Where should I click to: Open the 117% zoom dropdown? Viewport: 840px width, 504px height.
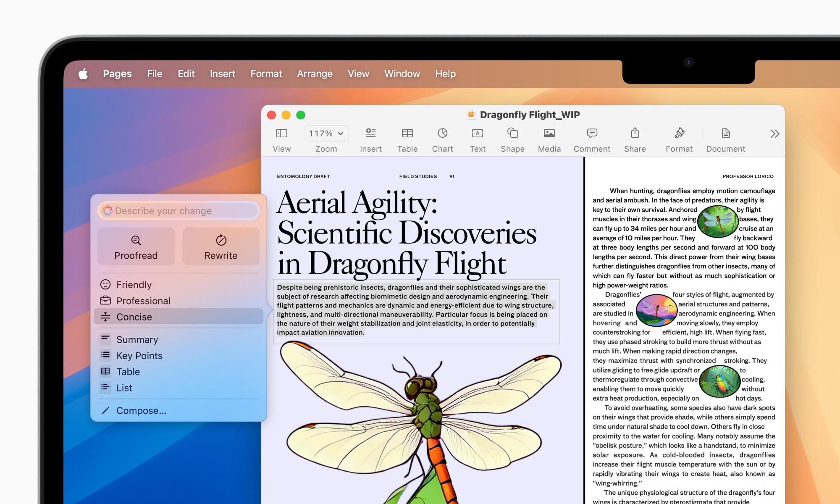click(326, 134)
